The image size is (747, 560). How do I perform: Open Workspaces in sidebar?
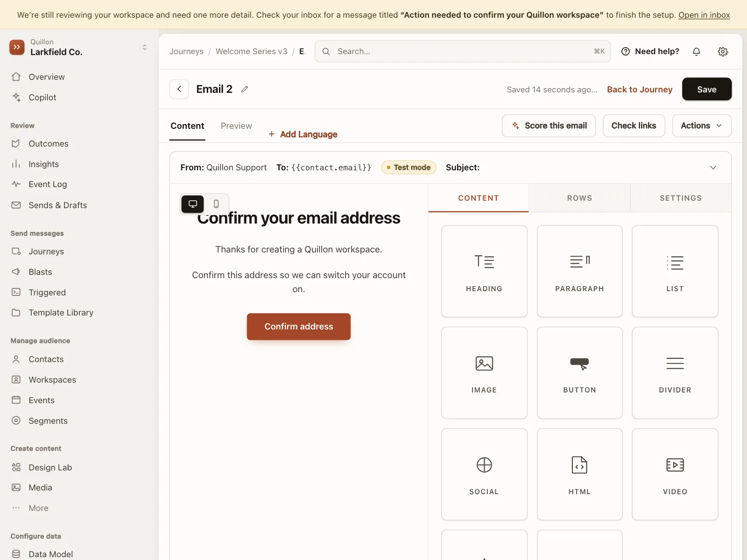[52, 380]
